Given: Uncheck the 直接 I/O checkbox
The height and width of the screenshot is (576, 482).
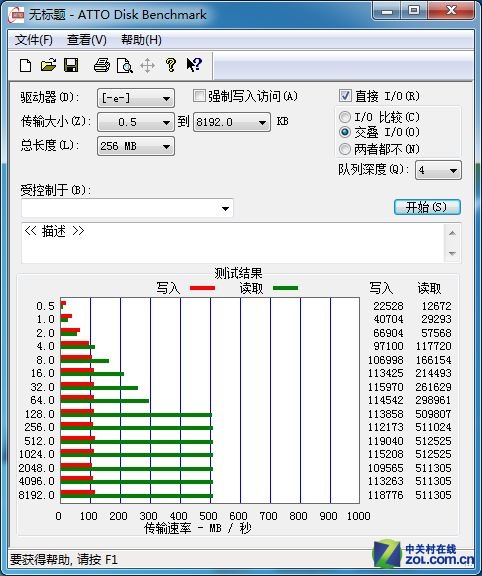Looking at the screenshot, I should click(x=345, y=96).
